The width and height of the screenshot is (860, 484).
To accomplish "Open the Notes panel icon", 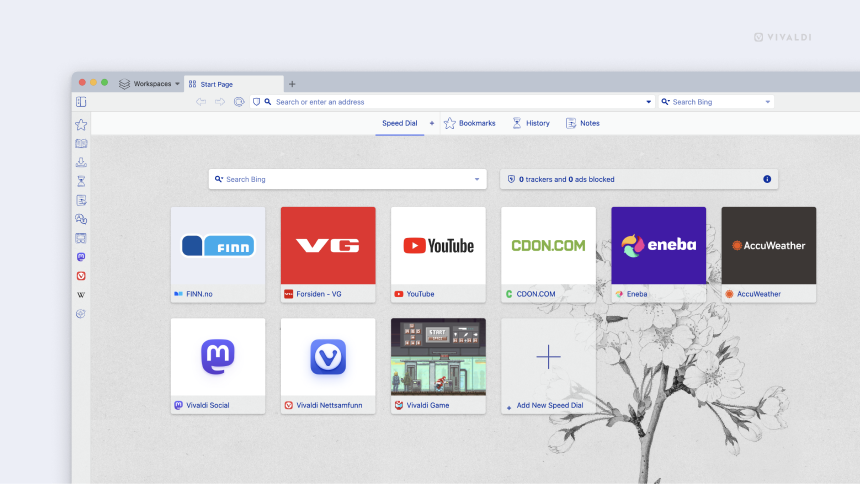I will (x=81, y=200).
